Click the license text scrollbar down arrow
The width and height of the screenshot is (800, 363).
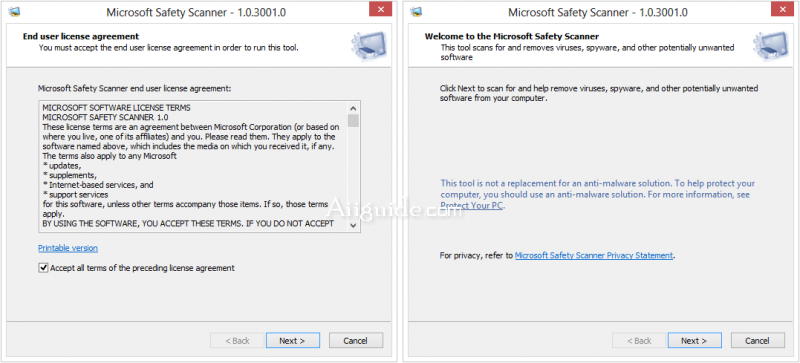pyautogui.click(x=353, y=225)
